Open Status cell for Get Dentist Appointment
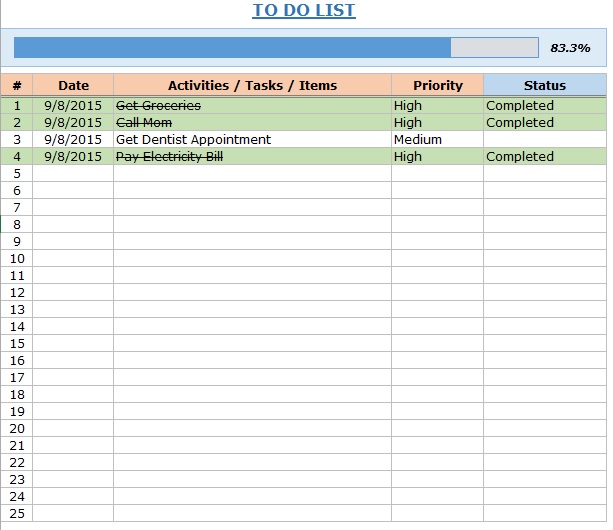The width and height of the screenshot is (613, 530). (545, 140)
